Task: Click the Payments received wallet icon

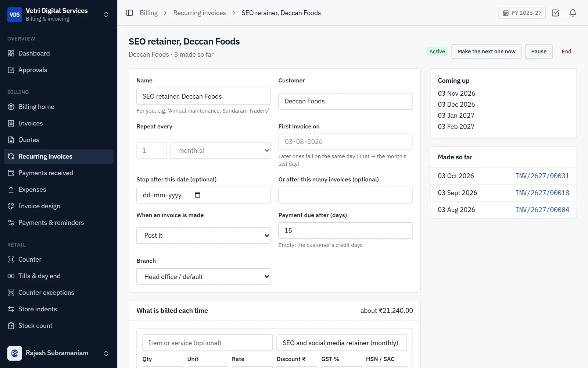Action: [11, 173]
